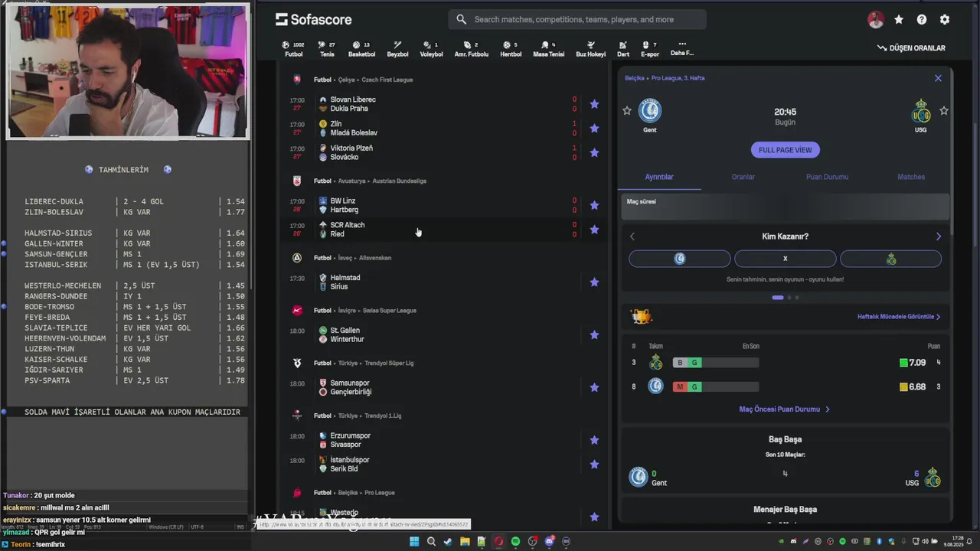
Task: Switch to the Matches tab
Action: tap(911, 177)
